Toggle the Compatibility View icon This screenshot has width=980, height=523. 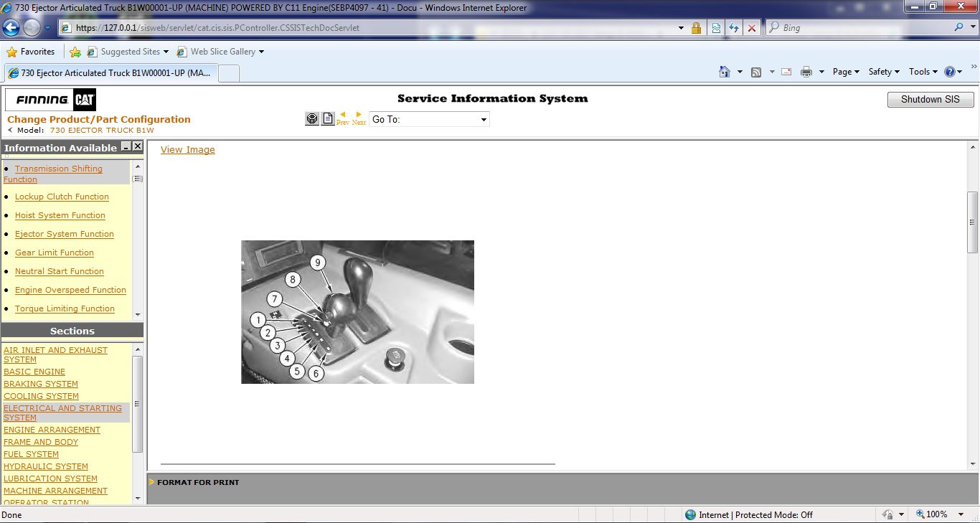tap(715, 28)
